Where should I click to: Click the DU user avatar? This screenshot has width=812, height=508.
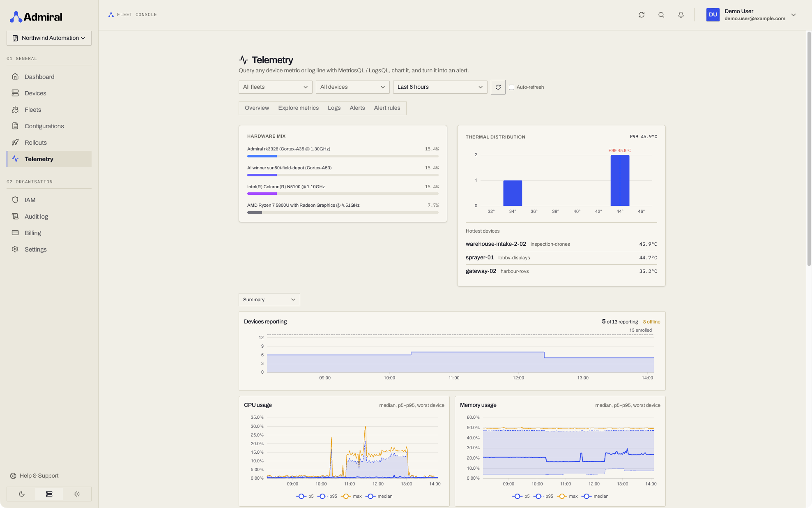pos(713,15)
